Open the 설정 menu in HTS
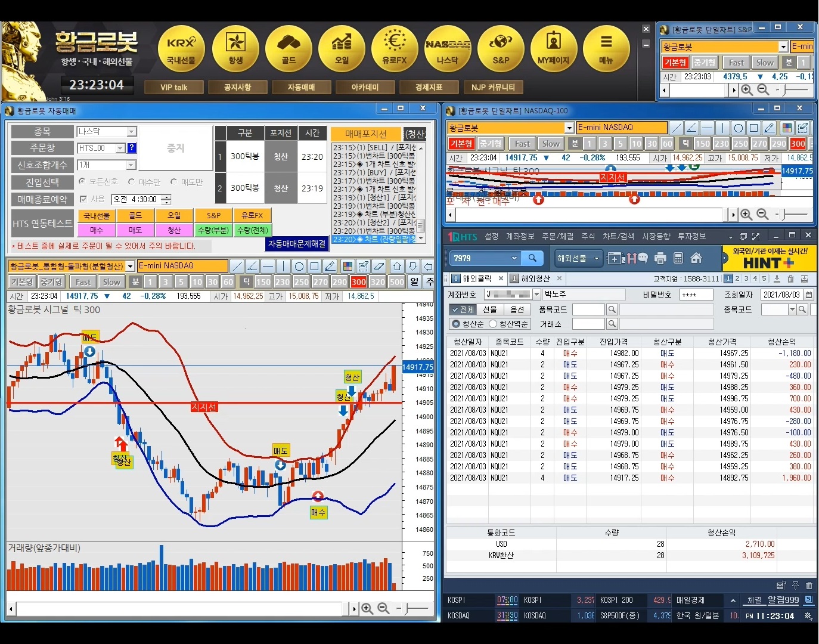819x644 pixels. [x=492, y=237]
